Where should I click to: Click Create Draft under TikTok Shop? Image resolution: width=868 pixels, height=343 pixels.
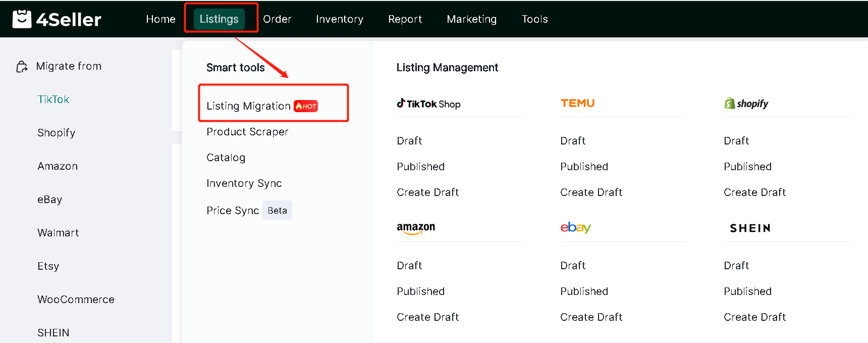coord(427,192)
